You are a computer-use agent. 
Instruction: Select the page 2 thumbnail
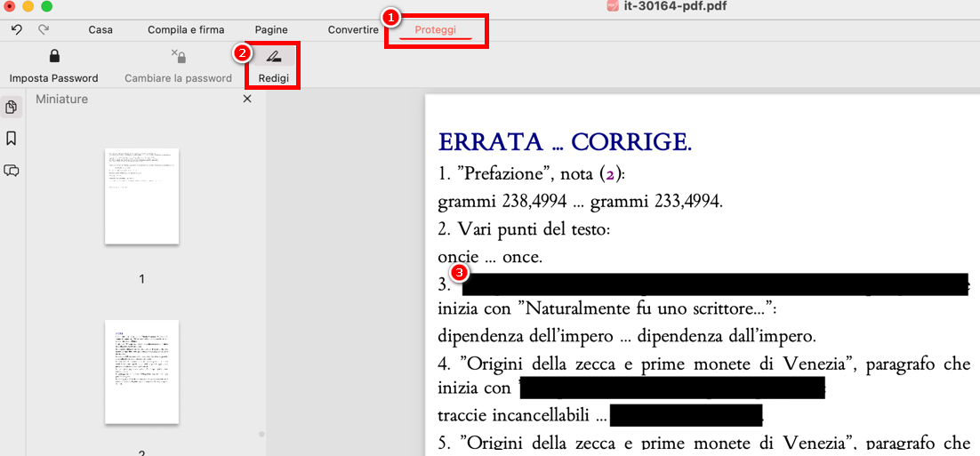click(x=142, y=372)
